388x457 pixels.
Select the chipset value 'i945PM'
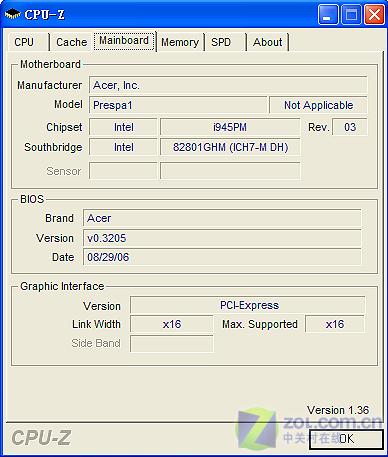pos(230,127)
